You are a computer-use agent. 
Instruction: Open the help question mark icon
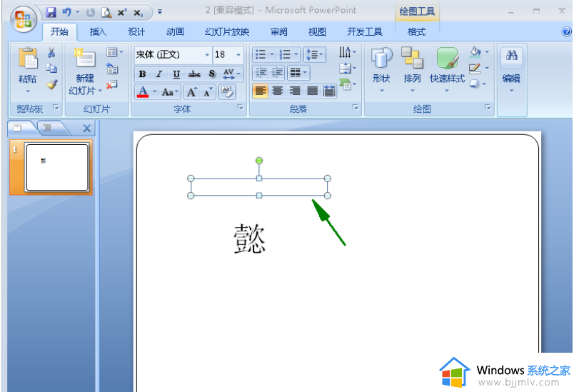click(x=566, y=32)
